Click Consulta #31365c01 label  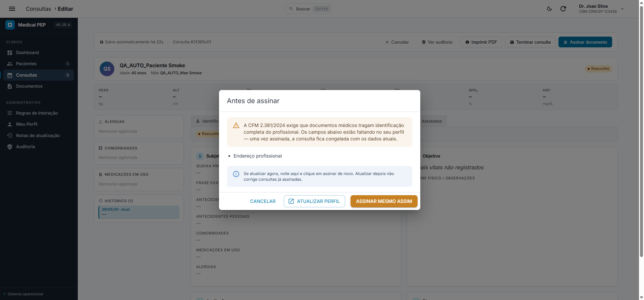(x=192, y=42)
